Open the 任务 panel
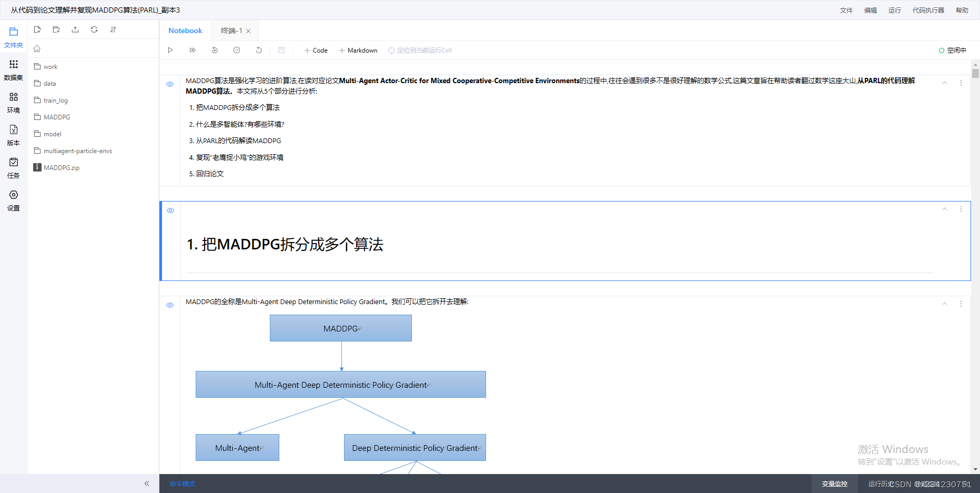980x493 pixels. tap(13, 168)
